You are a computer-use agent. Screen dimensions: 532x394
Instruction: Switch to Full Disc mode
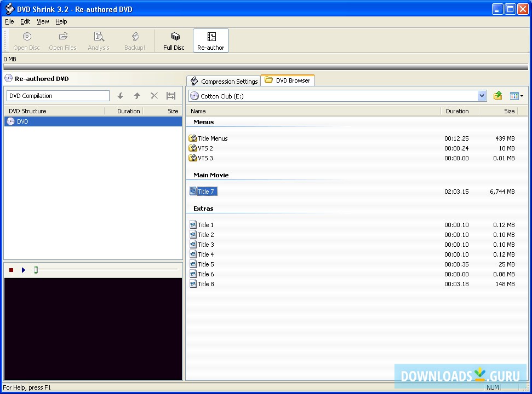click(174, 40)
